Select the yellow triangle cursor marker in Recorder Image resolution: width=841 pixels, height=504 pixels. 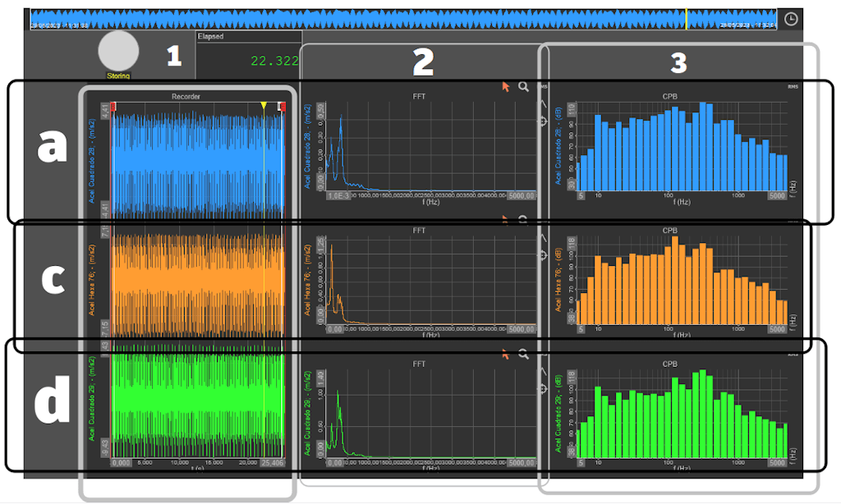(264, 105)
